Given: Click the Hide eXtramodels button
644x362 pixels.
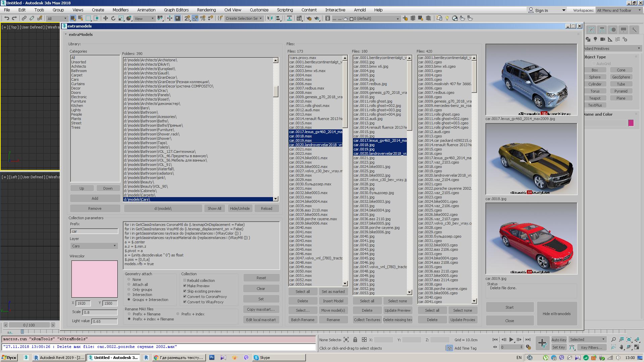Looking at the screenshot, I should point(556,314).
